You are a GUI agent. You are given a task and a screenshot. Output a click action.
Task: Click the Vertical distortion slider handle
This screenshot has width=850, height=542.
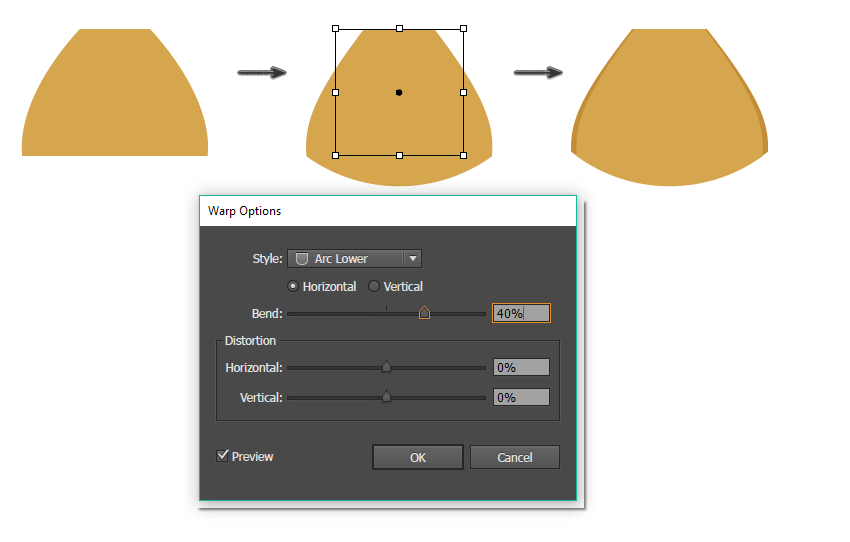(x=386, y=397)
